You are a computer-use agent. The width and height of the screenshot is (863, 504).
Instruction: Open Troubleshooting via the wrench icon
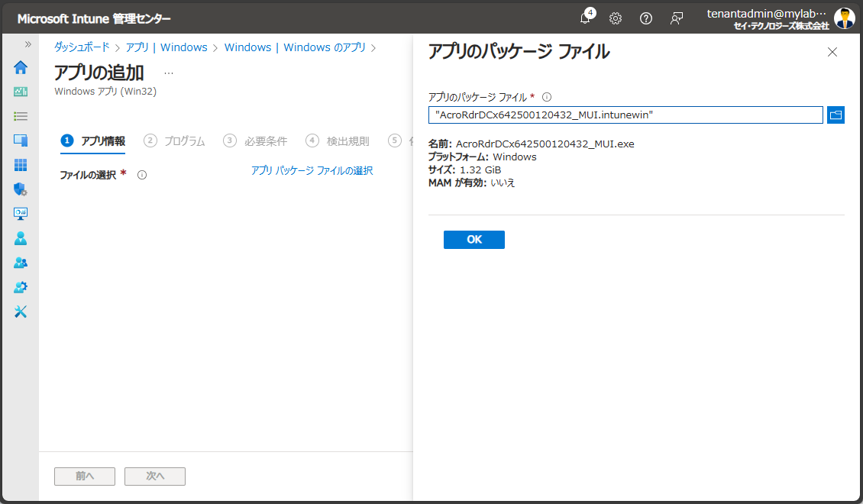[21, 312]
